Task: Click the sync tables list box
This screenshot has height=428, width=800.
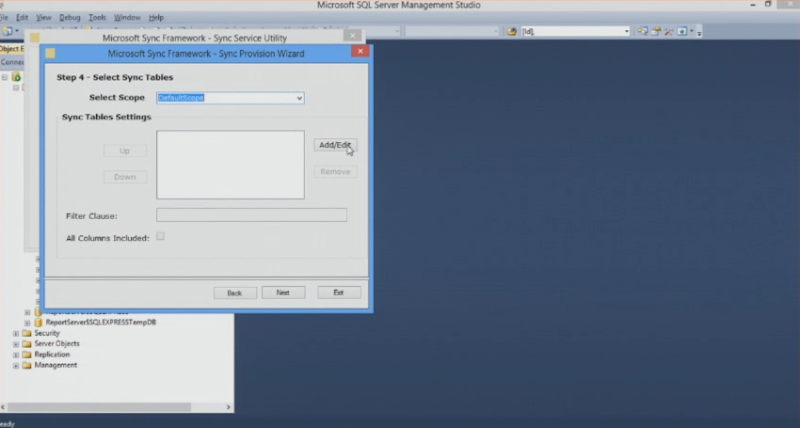Action: (230, 164)
